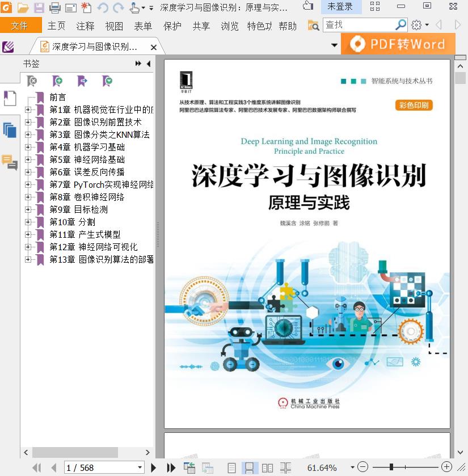Click the document vertical scrollbar thumb
Viewport: 468px width, 476px height.
[461, 78]
